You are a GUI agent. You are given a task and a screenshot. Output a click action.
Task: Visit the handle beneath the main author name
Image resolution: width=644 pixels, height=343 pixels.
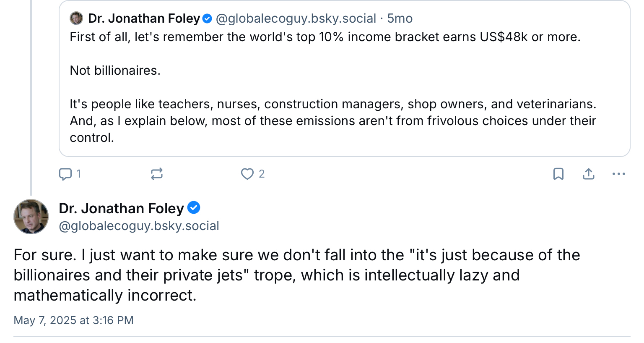(139, 226)
